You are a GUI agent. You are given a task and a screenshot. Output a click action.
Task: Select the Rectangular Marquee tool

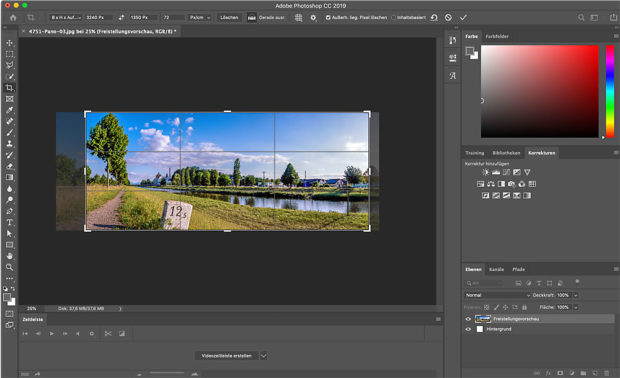pos(9,54)
